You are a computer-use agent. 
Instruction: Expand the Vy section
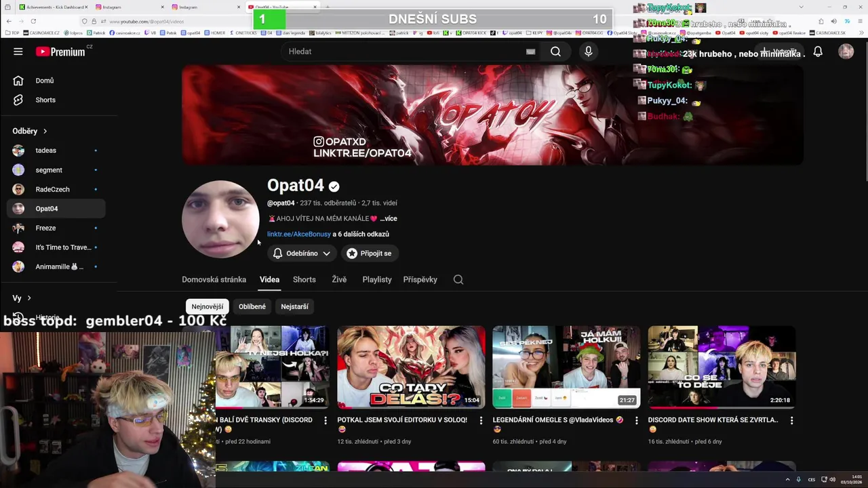click(x=22, y=298)
